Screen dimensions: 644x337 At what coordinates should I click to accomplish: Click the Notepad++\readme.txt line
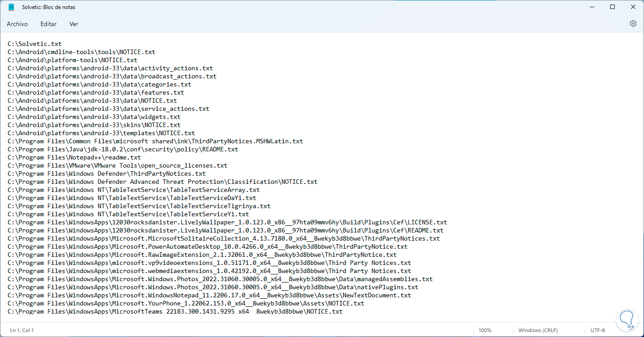coord(74,158)
